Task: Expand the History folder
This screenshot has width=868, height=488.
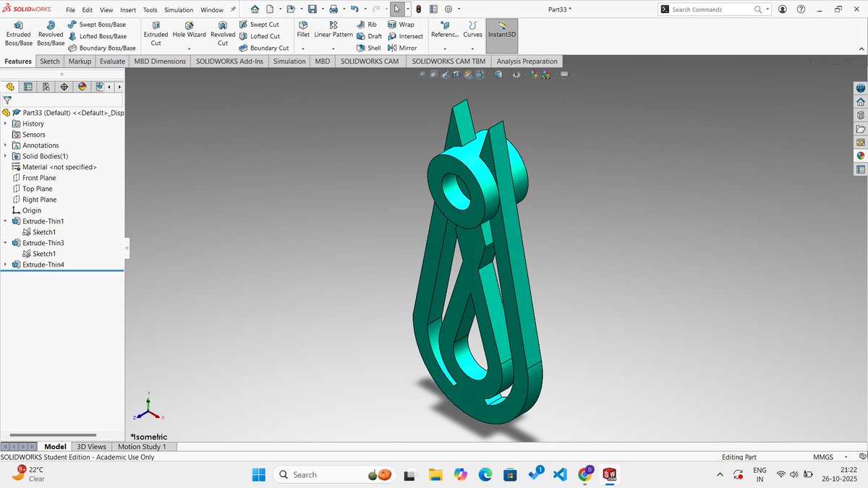Action: point(5,124)
